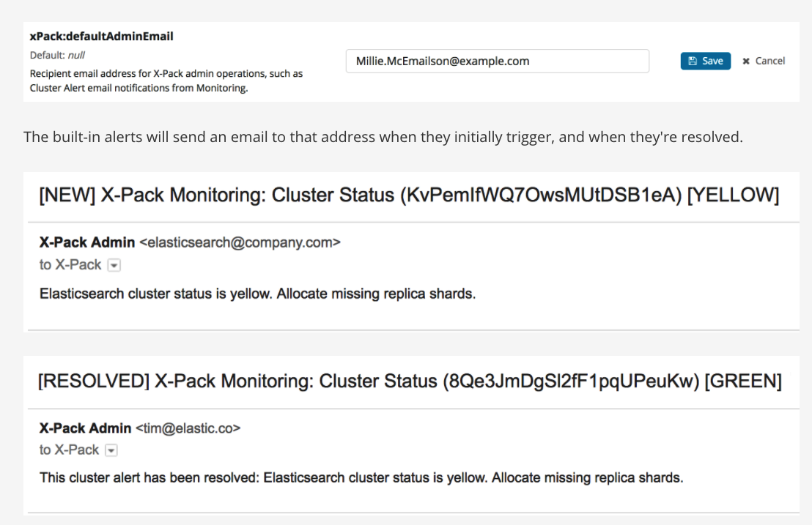Expand recipient details in the NEW alert email

click(x=114, y=265)
